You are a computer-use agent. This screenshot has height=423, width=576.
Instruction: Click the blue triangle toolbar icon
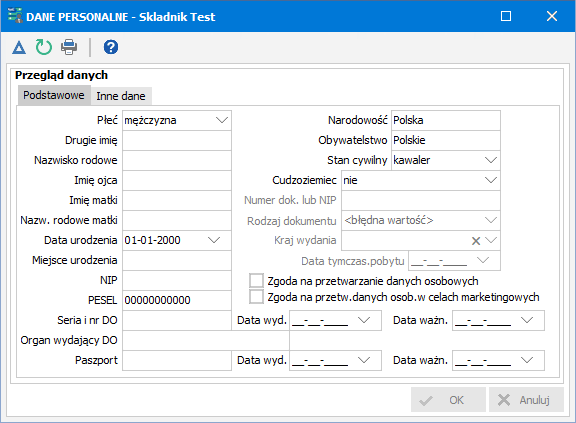(x=19, y=47)
